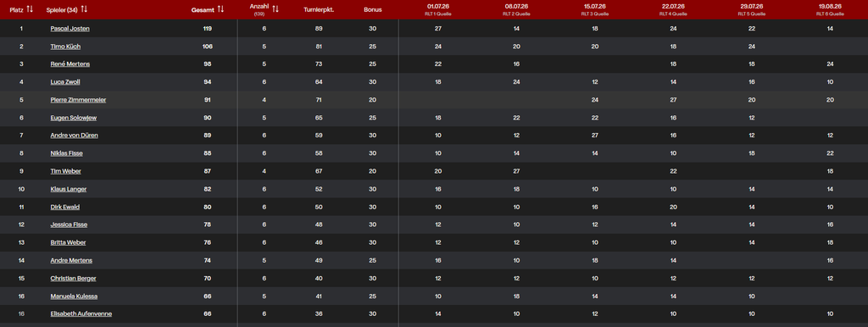Open RLT 6 Quelle link in last column
Viewport: 868px width, 327px height.
pos(830,14)
